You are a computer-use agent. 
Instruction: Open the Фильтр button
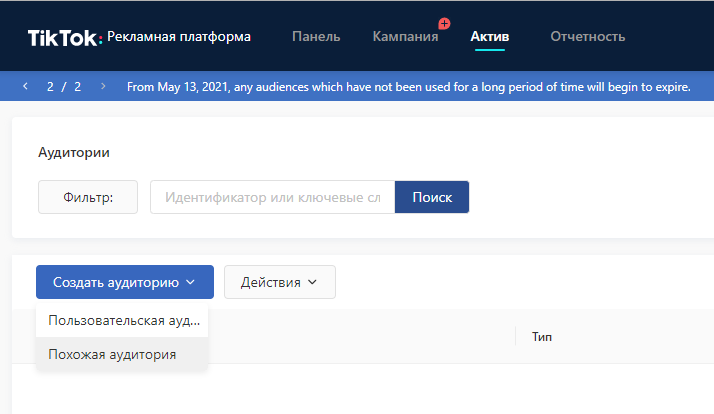pyautogui.click(x=88, y=197)
